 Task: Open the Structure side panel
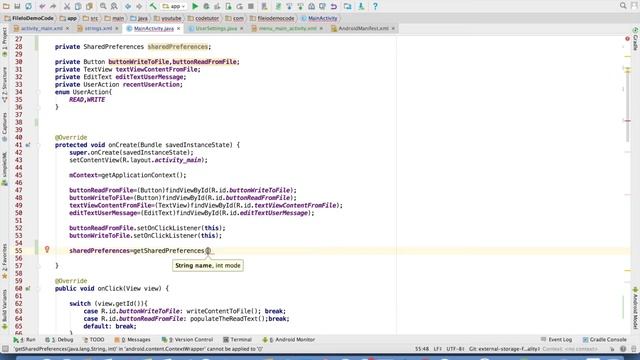[4, 84]
